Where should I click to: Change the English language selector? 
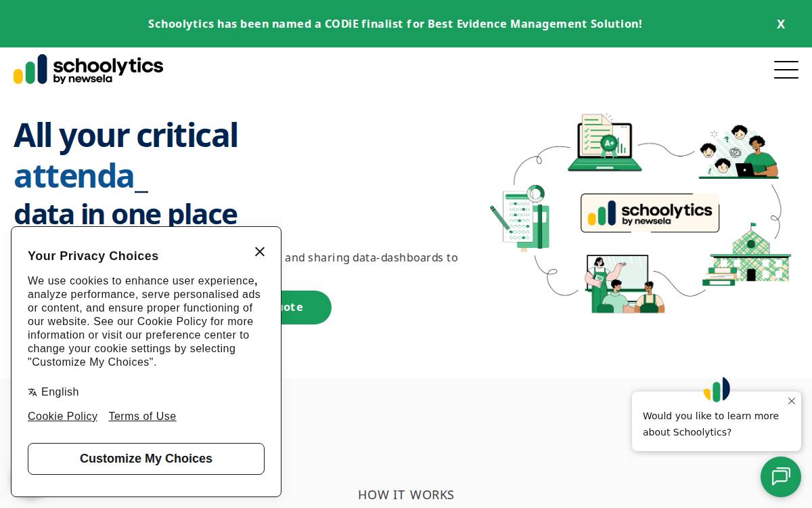(x=53, y=391)
